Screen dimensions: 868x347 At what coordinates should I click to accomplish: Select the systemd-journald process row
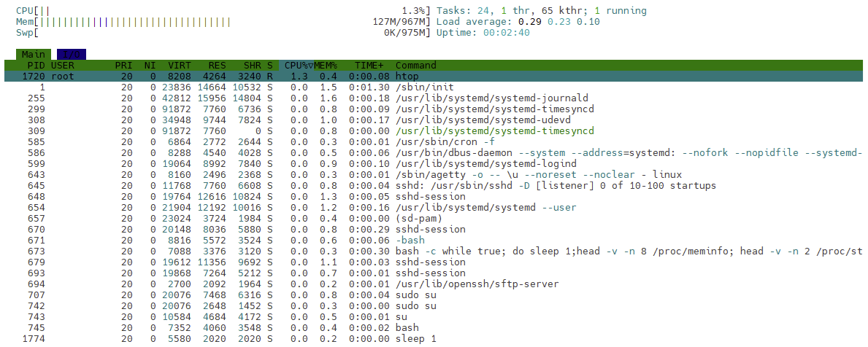434,98
